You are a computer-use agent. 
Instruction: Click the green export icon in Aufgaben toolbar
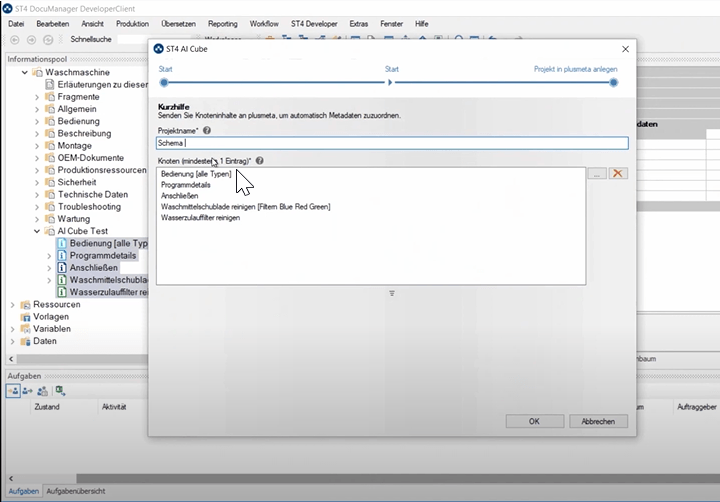(60, 391)
